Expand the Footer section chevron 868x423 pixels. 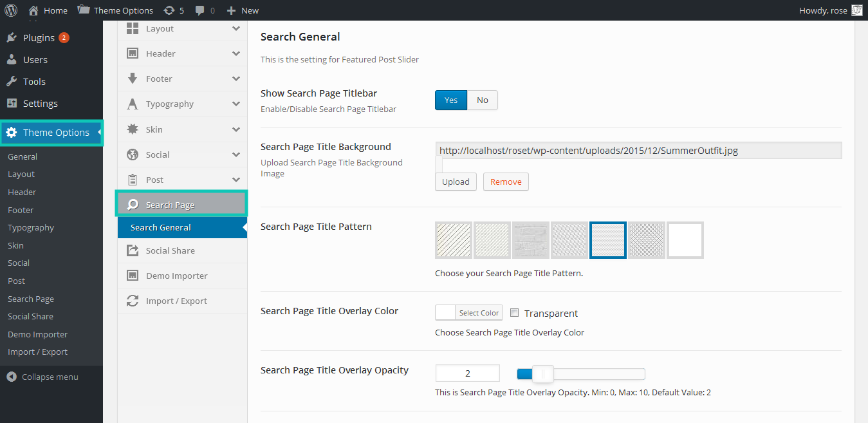coord(236,79)
